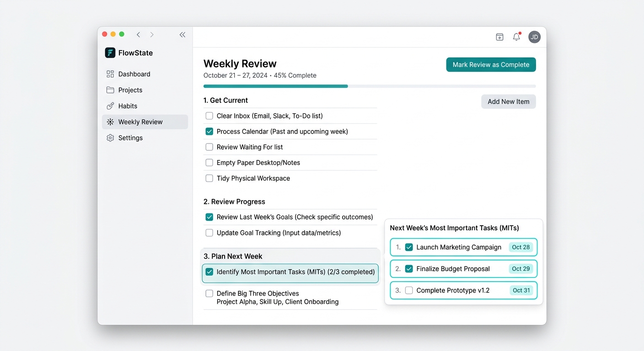Uncheck Review Last Week's Goals checkbox
Viewport: 644px width, 351px height.
(209, 217)
